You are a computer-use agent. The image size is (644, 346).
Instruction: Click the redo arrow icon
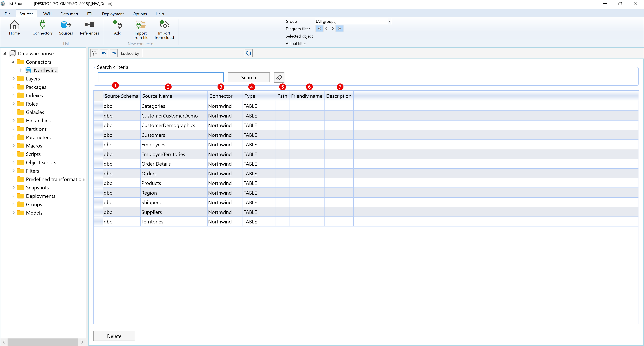click(x=114, y=53)
